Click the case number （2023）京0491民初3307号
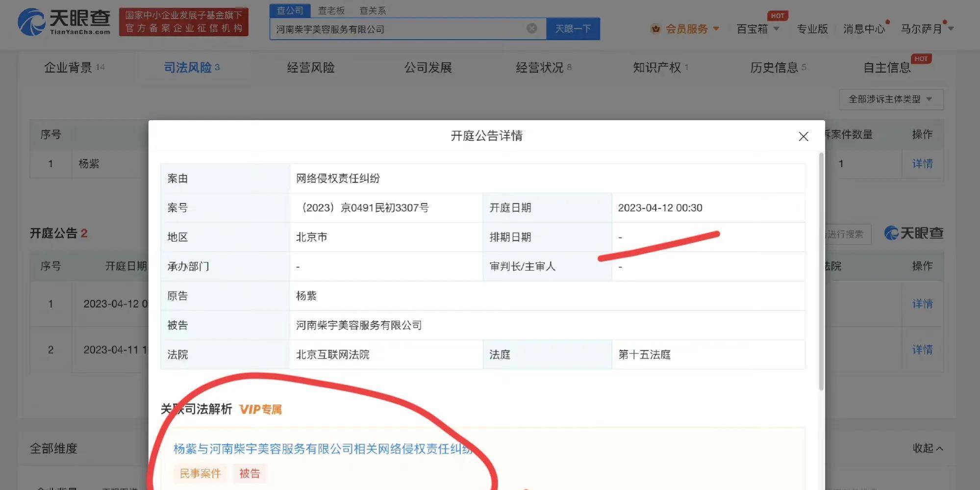980x490 pixels. [363, 207]
